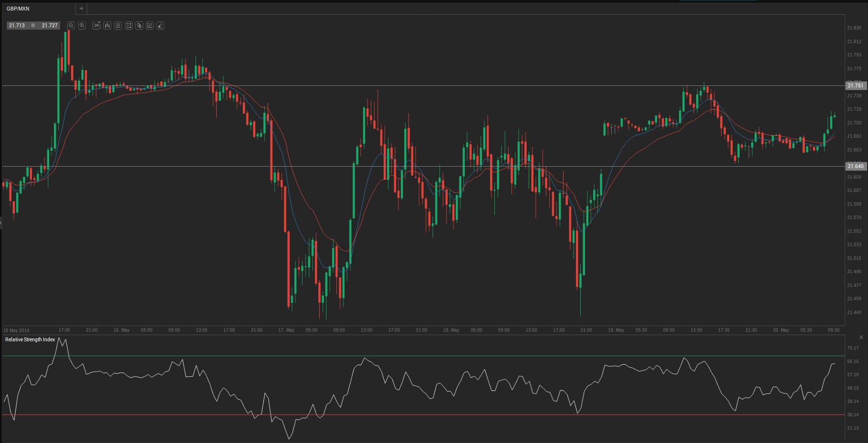
Task: Select the edit drawing tool icon
Action: [x=150, y=26]
